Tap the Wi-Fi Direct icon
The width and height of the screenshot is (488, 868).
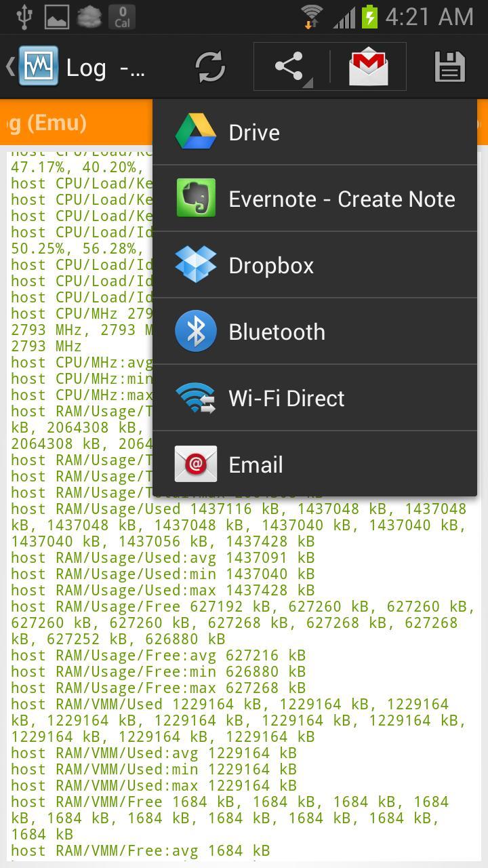tap(196, 398)
